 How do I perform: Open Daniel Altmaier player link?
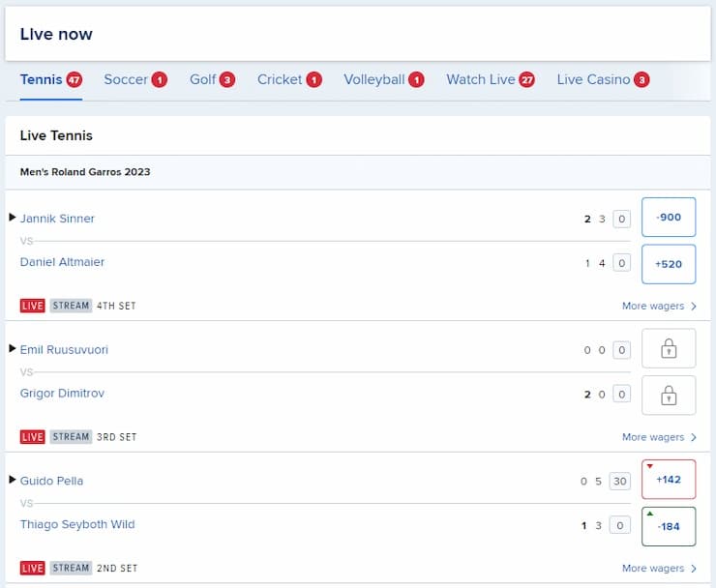(x=62, y=261)
